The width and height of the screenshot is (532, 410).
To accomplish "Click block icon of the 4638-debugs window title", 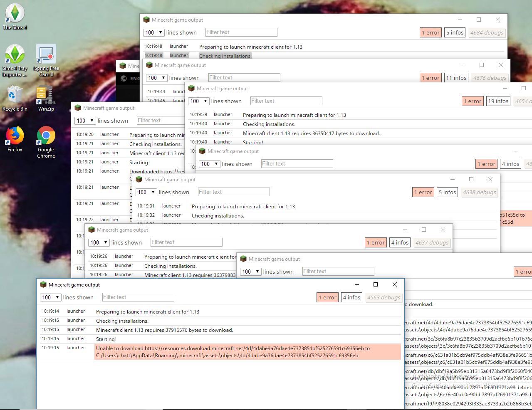I will point(139,180).
